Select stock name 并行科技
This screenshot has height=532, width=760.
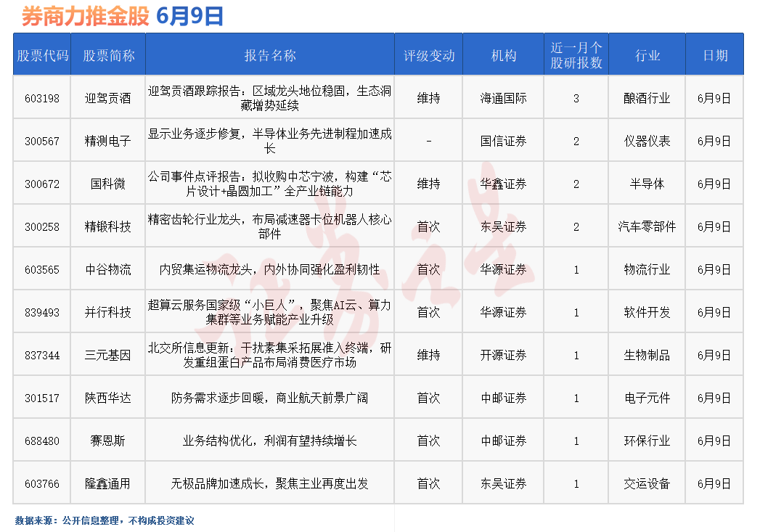click(x=107, y=313)
